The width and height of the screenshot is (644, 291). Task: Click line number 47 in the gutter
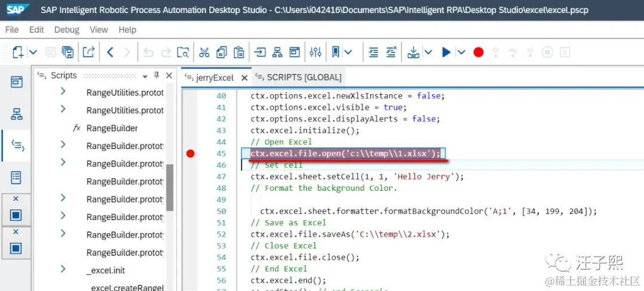pos(221,177)
